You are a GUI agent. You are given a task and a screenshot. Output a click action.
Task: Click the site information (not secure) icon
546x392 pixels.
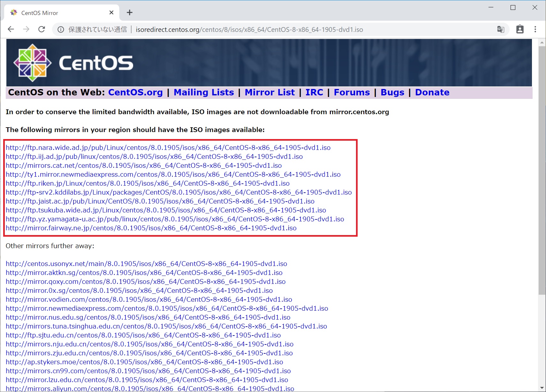tap(61, 30)
